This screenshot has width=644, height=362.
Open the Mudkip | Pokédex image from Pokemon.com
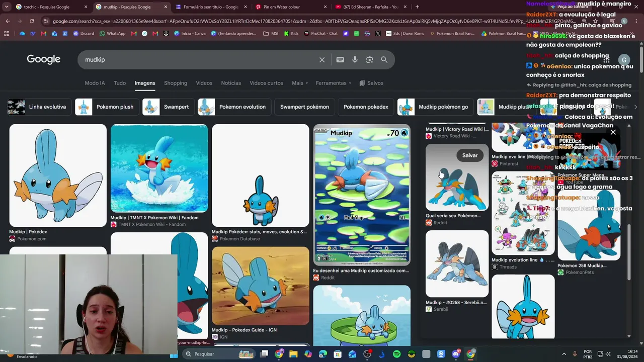pyautogui.click(x=58, y=175)
